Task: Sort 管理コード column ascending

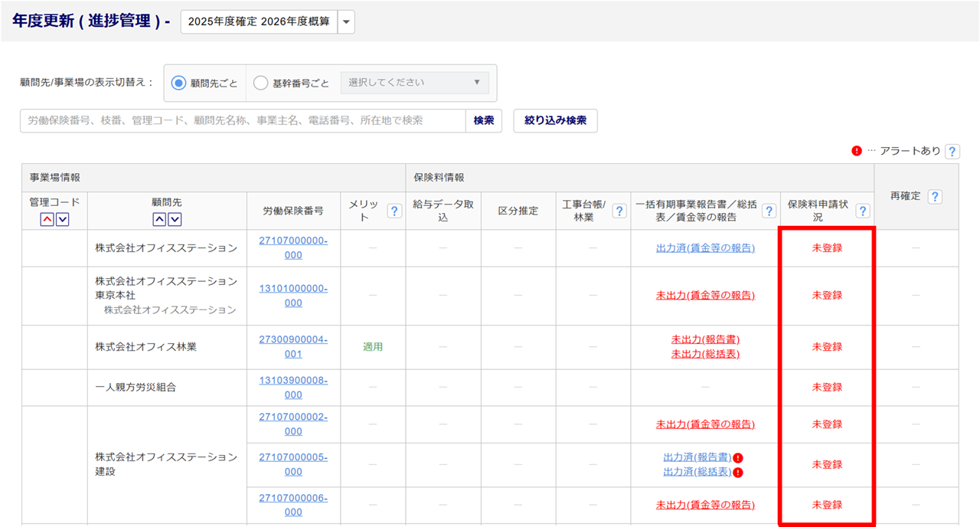Action: click(47, 220)
